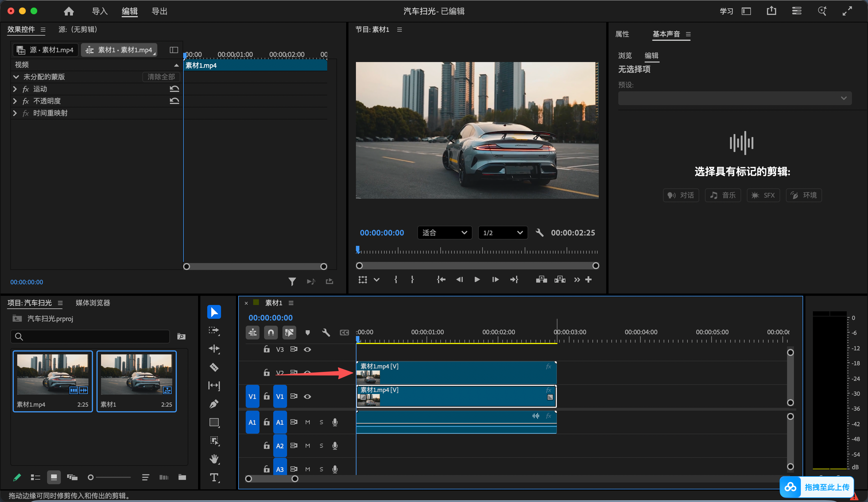This screenshot has height=502, width=868.
Task: Reset the 运动 effect parameters
Action: click(x=174, y=89)
